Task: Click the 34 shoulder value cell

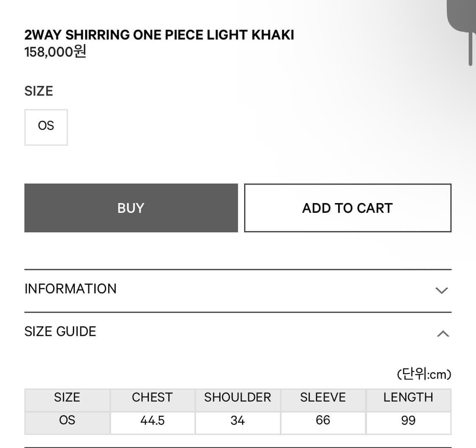Action: click(x=237, y=421)
